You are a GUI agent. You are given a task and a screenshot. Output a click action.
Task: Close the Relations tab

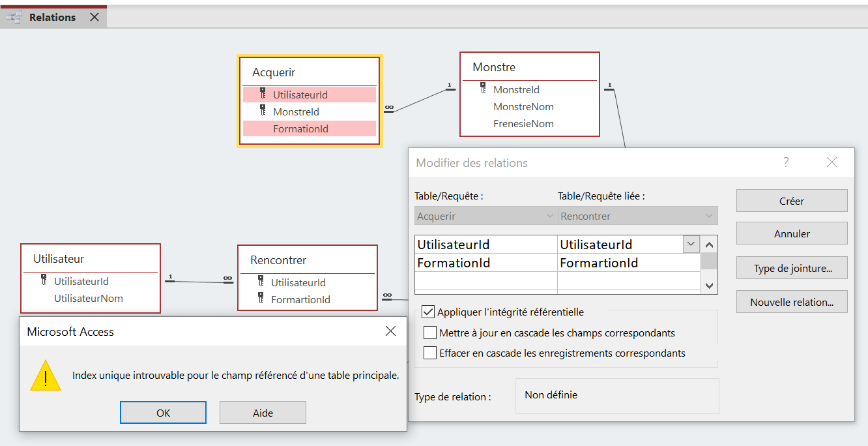(94, 18)
